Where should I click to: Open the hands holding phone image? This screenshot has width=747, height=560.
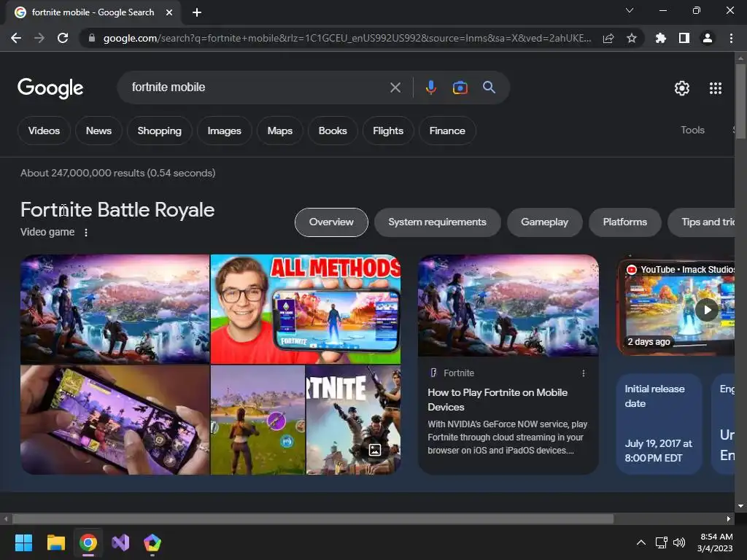pos(115,420)
